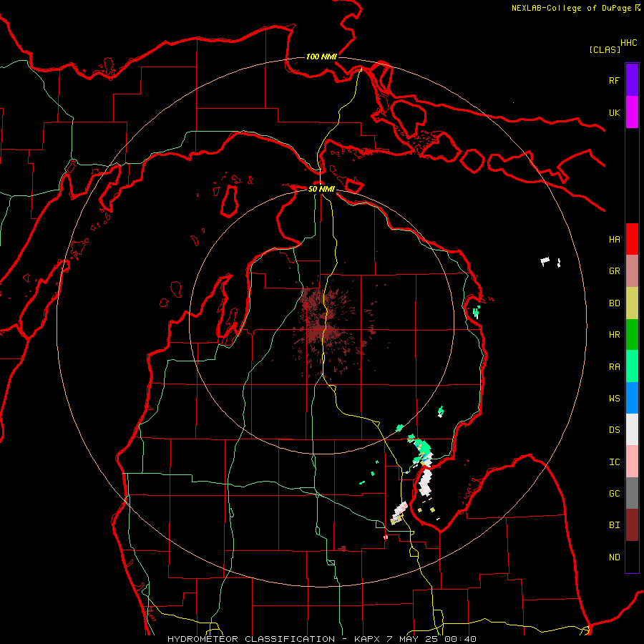Click the 'HYDROMETEOR CLASSIFICATION - KAPX' caption
Screen dimensions: 644x644
click(x=273, y=639)
